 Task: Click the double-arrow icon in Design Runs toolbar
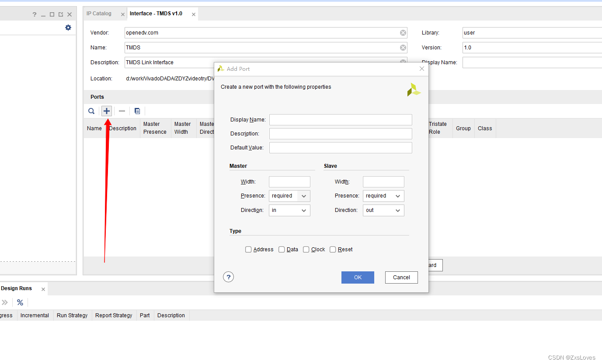[x=5, y=302]
